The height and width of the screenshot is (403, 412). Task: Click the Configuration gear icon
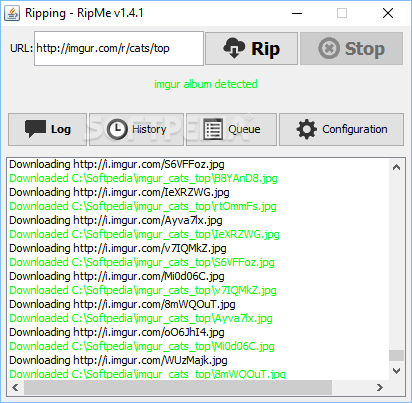tap(306, 129)
